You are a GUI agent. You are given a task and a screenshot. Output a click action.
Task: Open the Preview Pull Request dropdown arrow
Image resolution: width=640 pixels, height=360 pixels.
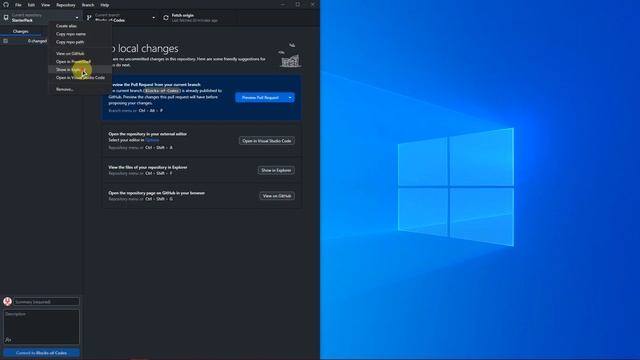pyautogui.click(x=290, y=98)
